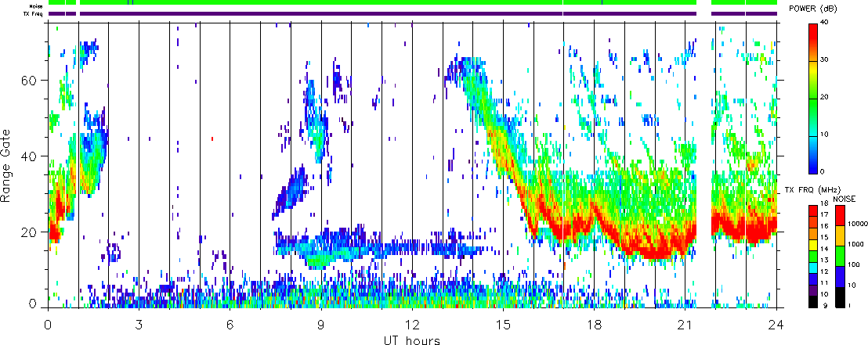Pick the purple swatch in TX FRQ legend

(813, 291)
